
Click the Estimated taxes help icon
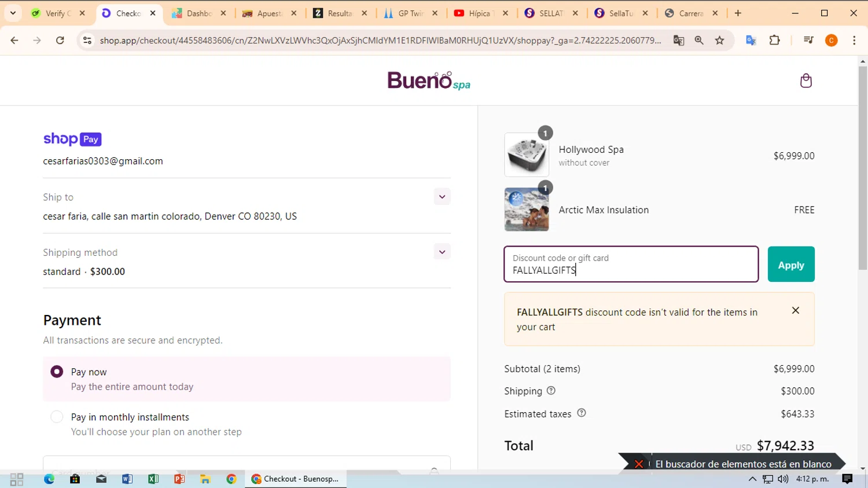[x=582, y=413]
